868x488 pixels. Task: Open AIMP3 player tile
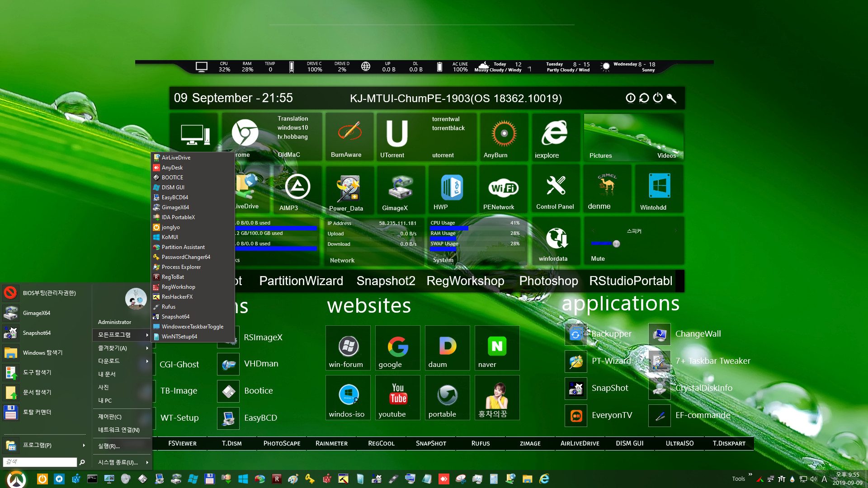click(x=297, y=189)
